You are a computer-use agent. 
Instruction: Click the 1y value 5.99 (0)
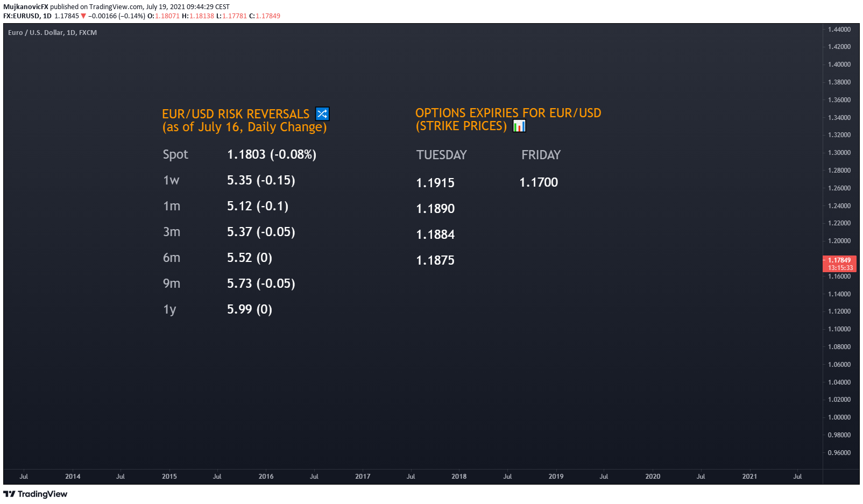[250, 309]
